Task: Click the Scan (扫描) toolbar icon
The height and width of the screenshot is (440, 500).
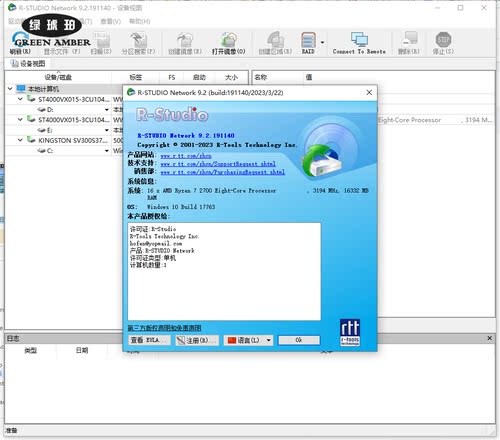Action: [101, 43]
